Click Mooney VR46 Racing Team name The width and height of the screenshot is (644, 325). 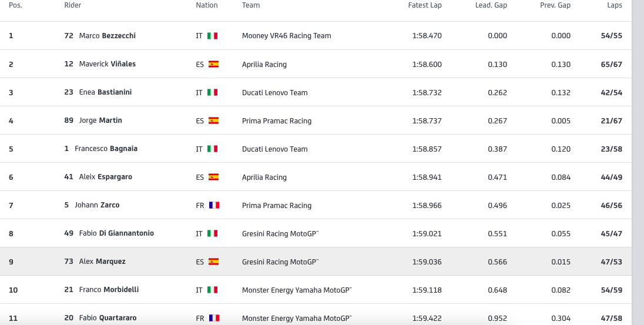tap(286, 36)
